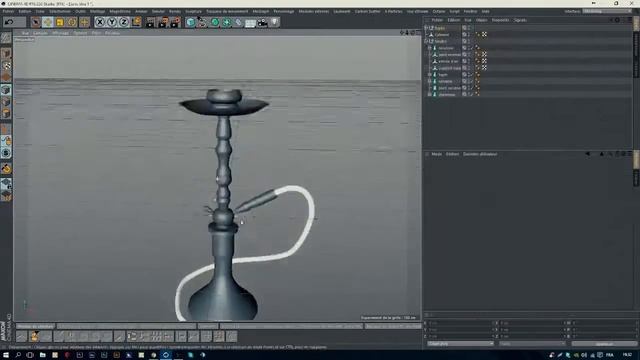Open the Octane menu
This screenshot has width=640, height=360.
pos(439,11)
